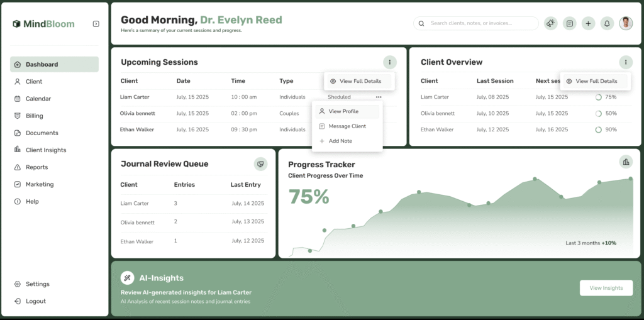
Task: Click View Full Details in Upcoming Sessions
Action: pyautogui.click(x=360, y=81)
